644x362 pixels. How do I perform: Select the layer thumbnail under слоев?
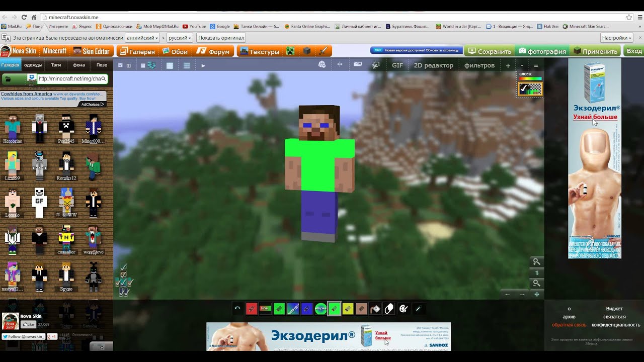pos(530,89)
